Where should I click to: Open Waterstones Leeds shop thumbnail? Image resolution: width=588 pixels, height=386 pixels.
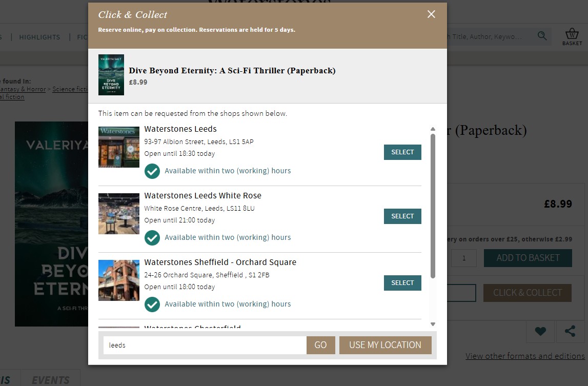[119, 147]
